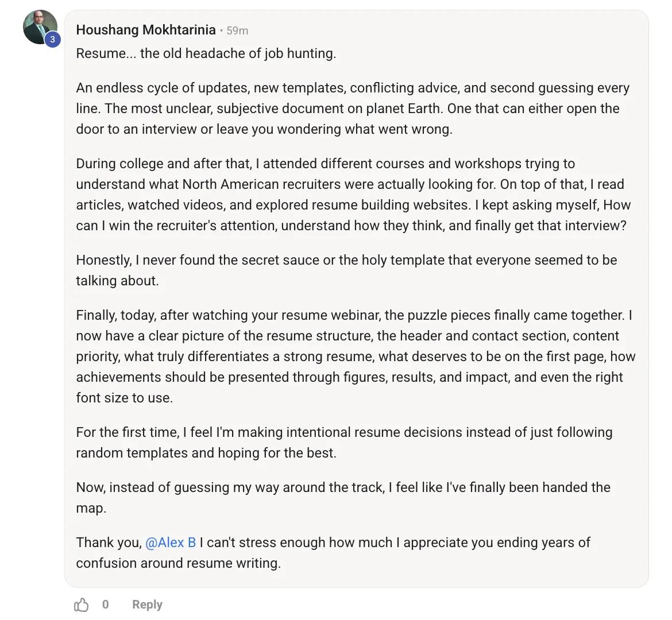The image size is (672, 620).
Task: Click the paragraph starting "Finally, today, after watching"
Action: (x=356, y=356)
